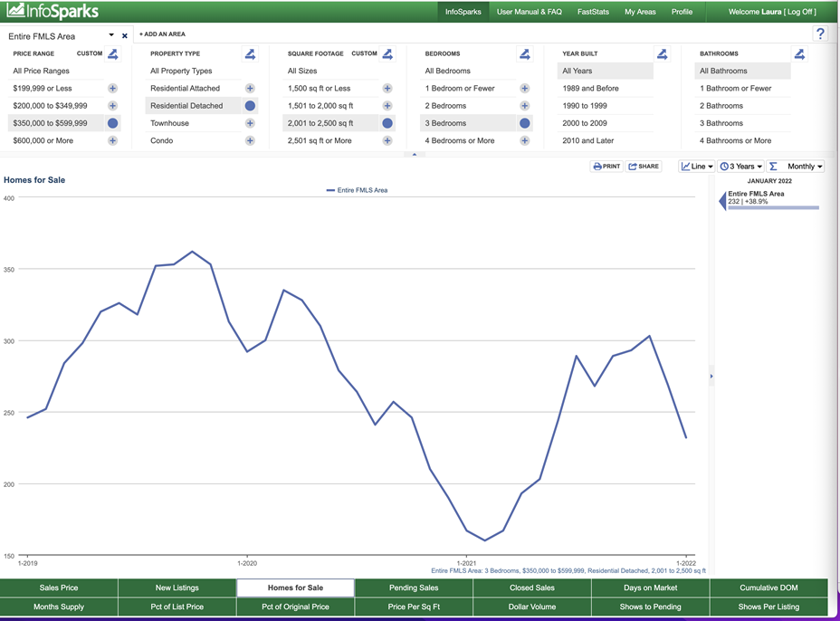Click the Year Built breakout arrow icon
Image resolution: width=840 pixels, height=621 pixels.
point(662,54)
